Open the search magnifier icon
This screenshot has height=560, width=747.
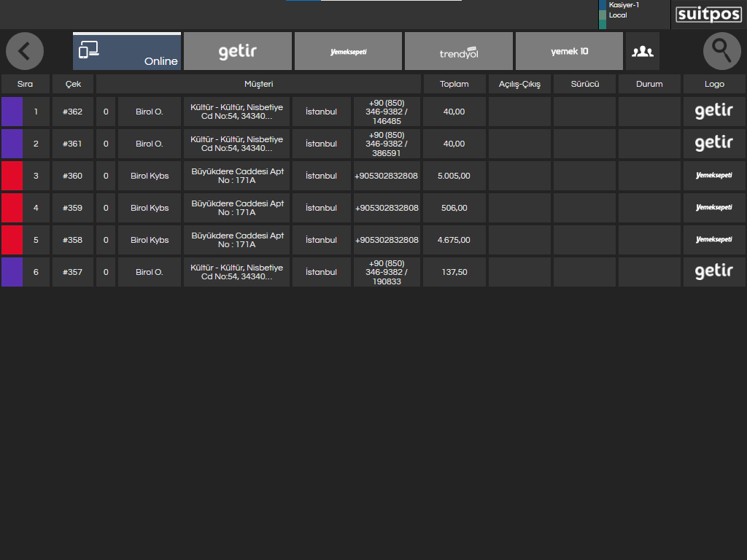[721, 51]
